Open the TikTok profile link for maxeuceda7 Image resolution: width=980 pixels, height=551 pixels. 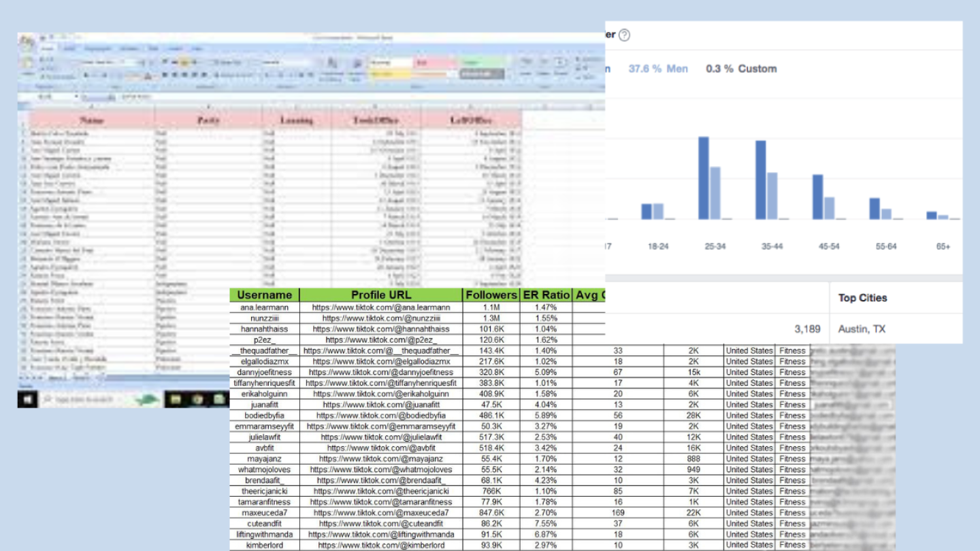coord(381,513)
